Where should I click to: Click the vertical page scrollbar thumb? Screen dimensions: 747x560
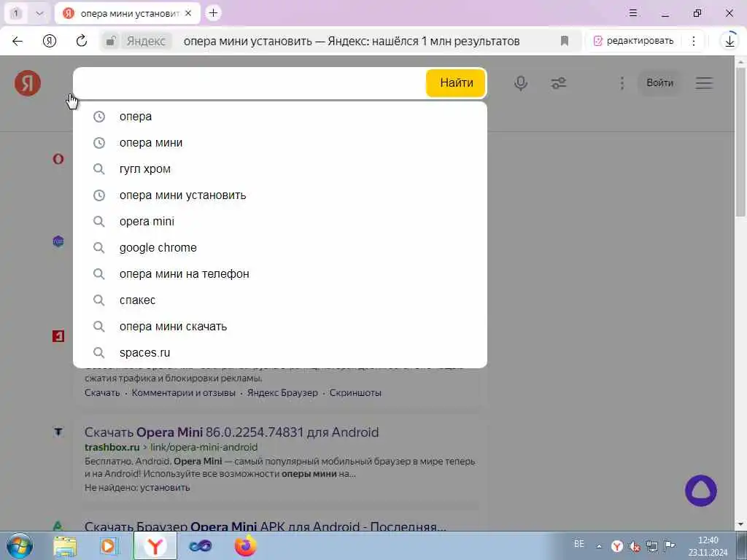point(740,142)
